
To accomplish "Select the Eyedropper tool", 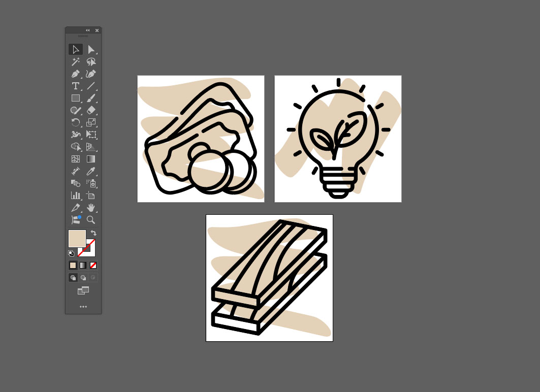I will click(91, 171).
